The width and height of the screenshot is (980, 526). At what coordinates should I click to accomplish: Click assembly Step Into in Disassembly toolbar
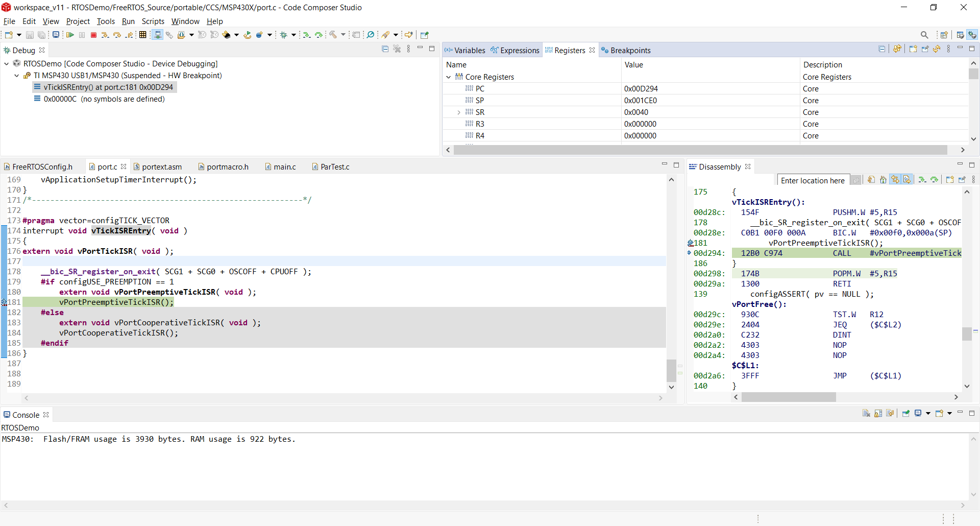(922, 180)
